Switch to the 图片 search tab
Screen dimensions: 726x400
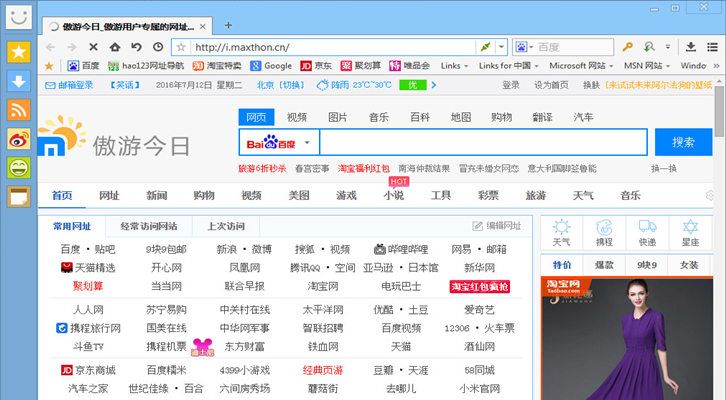[338, 117]
